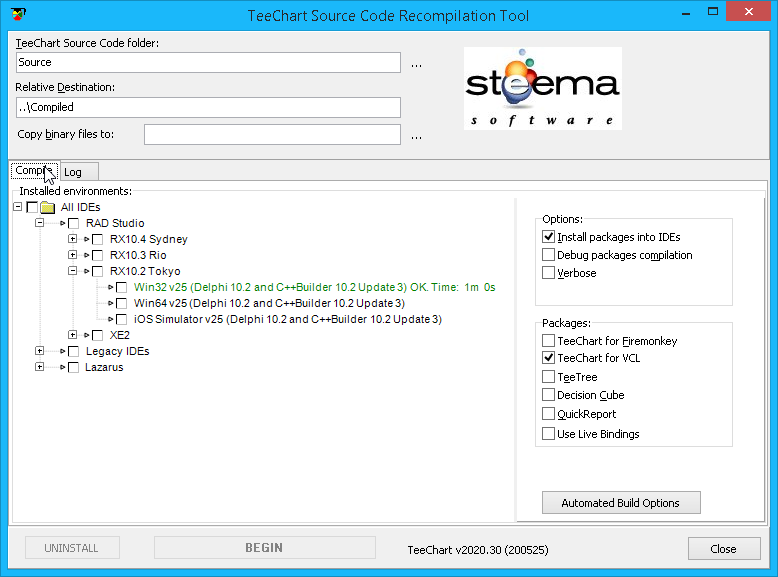
Task: Check the Win32 v25 checkbox
Action: pyautogui.click(x=122, y=287)
